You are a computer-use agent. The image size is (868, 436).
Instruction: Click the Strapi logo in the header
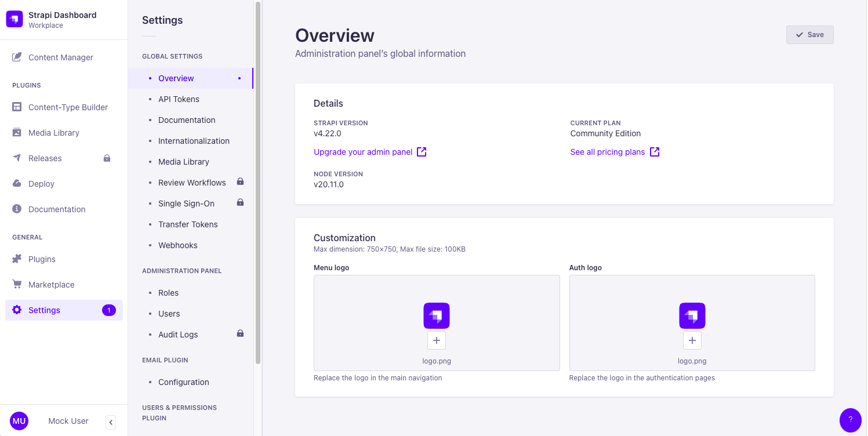14,19
